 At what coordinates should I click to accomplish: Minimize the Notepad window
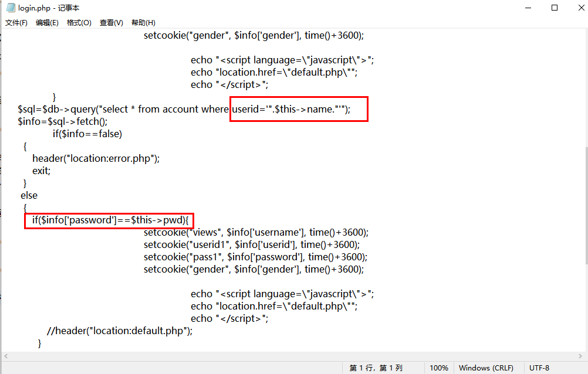tap(528, 8)
